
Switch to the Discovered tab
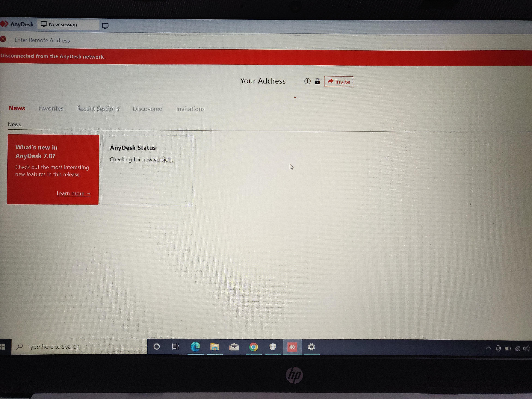(x=147, y=109)
